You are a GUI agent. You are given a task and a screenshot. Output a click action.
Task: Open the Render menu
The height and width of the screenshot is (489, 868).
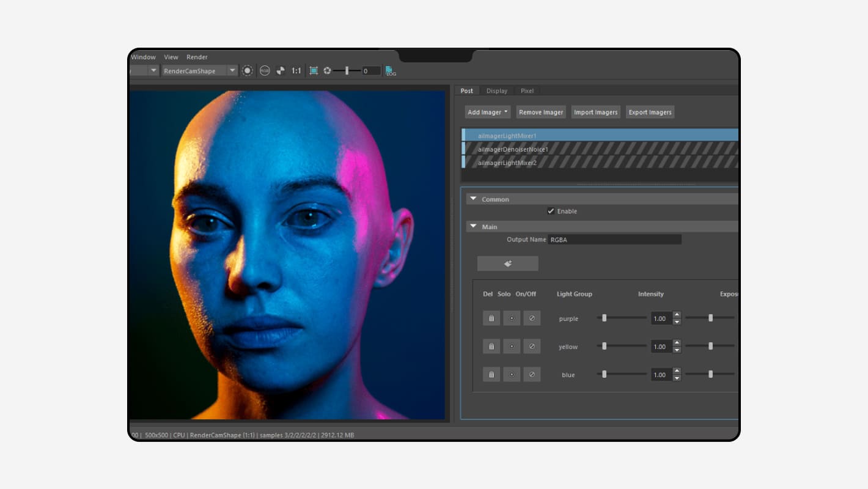click(x=197, y=57)
